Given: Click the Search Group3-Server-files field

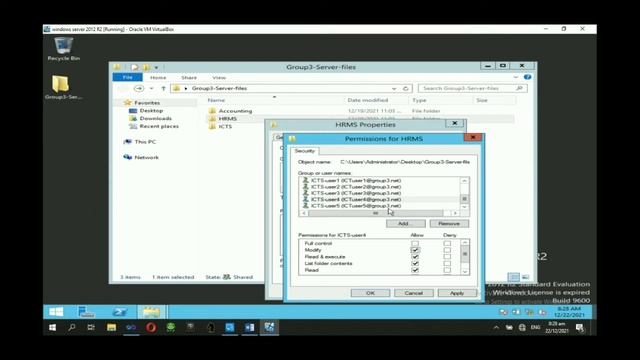Looking at the screenshot, I should (x=472, y=88).
